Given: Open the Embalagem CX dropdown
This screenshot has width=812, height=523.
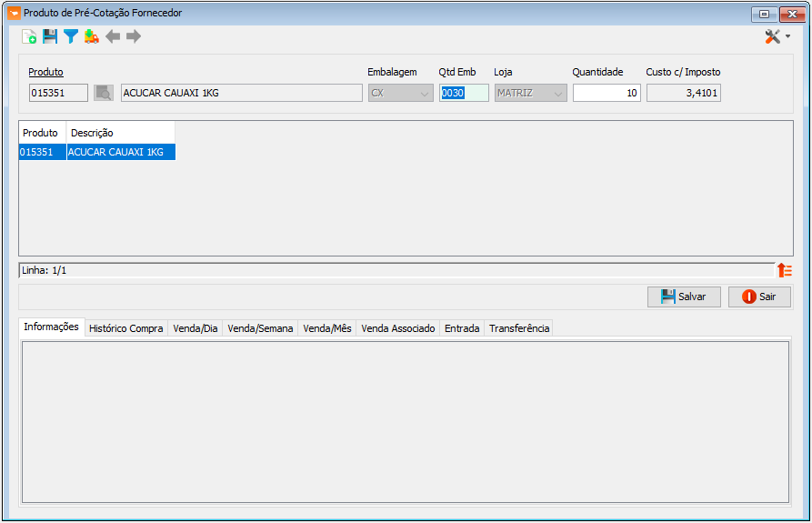Looking at the screenshot, I should (401, 93).
